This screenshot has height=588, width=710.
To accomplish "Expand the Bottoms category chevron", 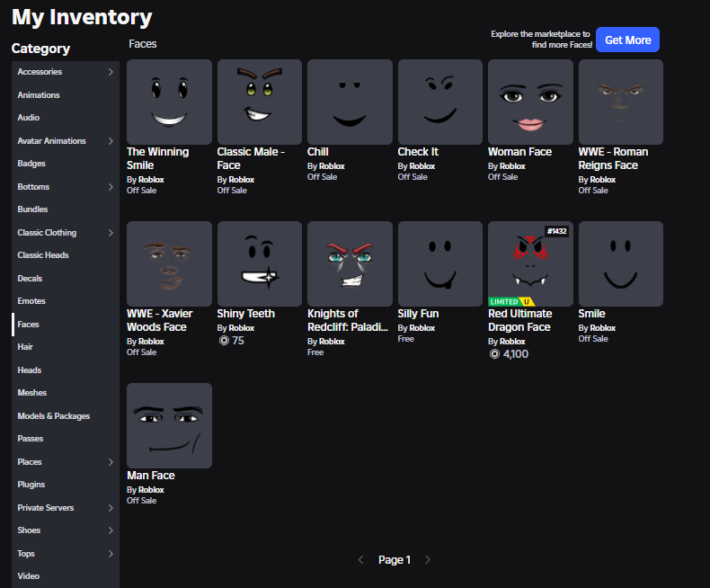I will 111,187.
